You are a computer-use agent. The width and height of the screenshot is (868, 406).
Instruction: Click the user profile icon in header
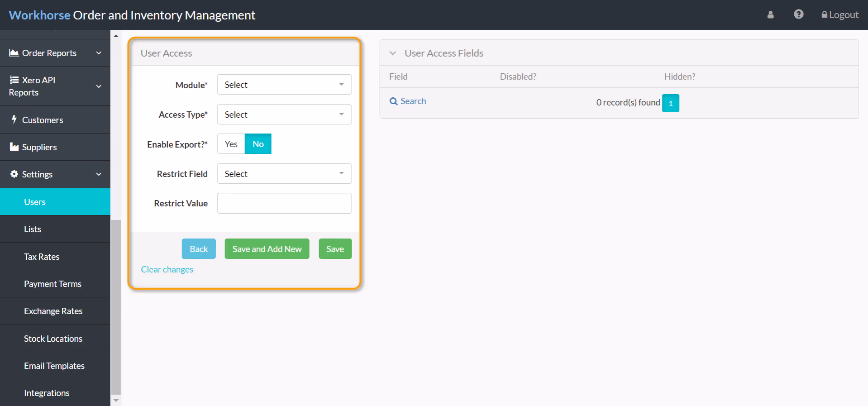(770, 15)
